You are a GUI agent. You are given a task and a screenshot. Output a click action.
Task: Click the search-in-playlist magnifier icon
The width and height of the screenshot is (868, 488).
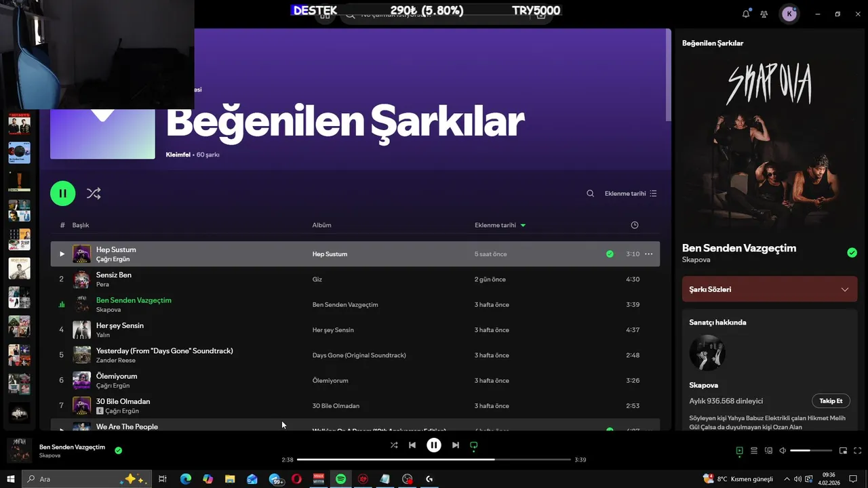point(591,193)
